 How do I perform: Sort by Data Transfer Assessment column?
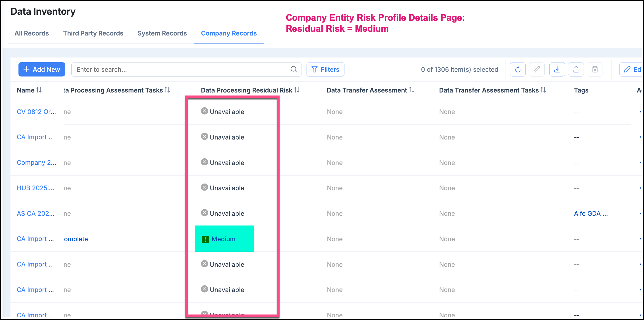pyautogui.click(x=412, y=90)
